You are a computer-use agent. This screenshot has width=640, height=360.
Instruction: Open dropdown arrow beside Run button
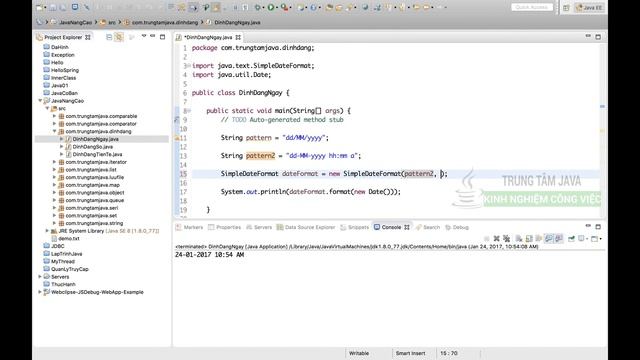[x=277, y=8]
